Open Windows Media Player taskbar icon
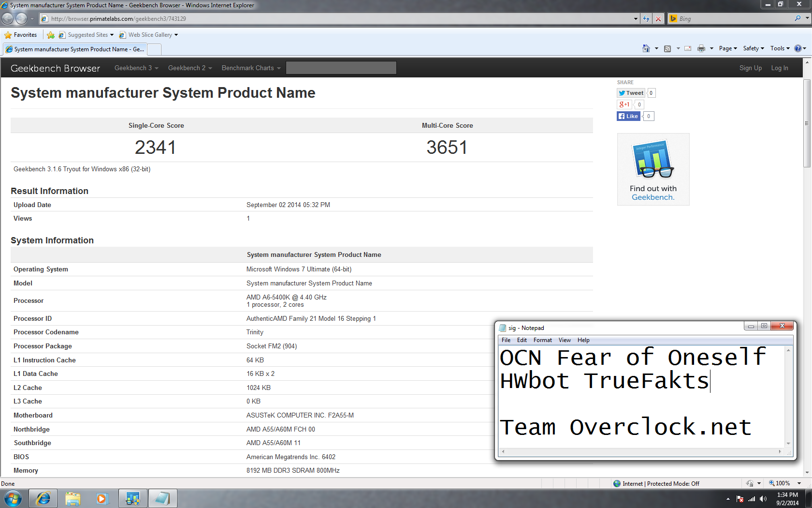The height and width of the screenshot is (508, 812). (x=102, y=498)
